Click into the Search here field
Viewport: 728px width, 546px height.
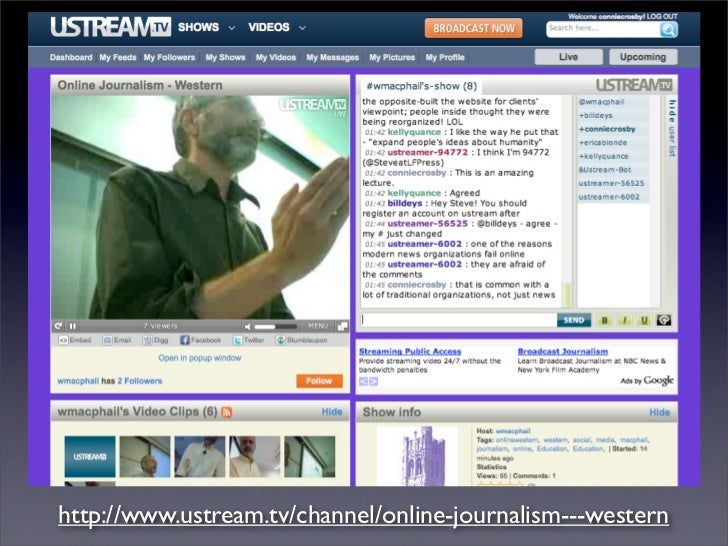[x=603, y=29]
